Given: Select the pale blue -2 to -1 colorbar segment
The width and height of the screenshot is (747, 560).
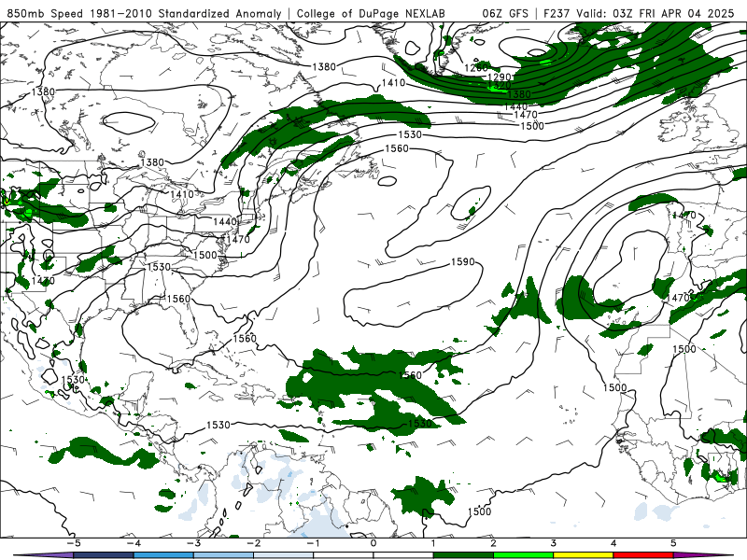Looking at the screenshot, I should (x=284, y=555).
